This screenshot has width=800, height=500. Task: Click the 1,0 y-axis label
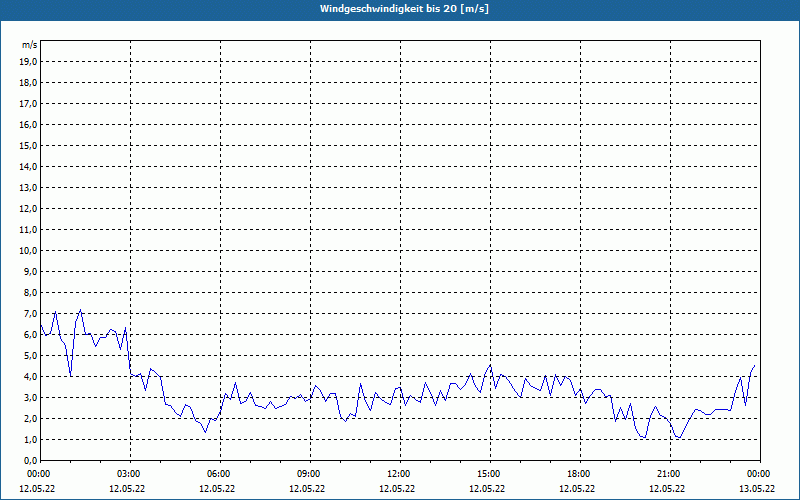[30, 440]
